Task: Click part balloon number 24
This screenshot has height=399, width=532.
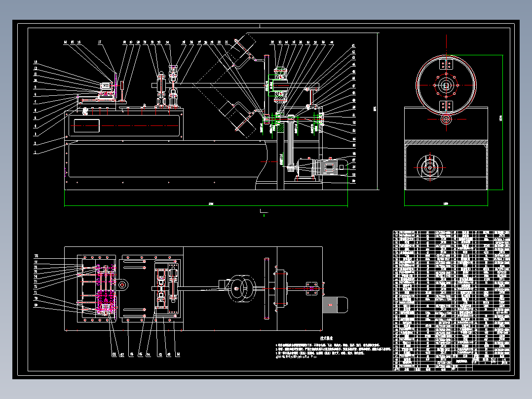Action: [167, 42]
